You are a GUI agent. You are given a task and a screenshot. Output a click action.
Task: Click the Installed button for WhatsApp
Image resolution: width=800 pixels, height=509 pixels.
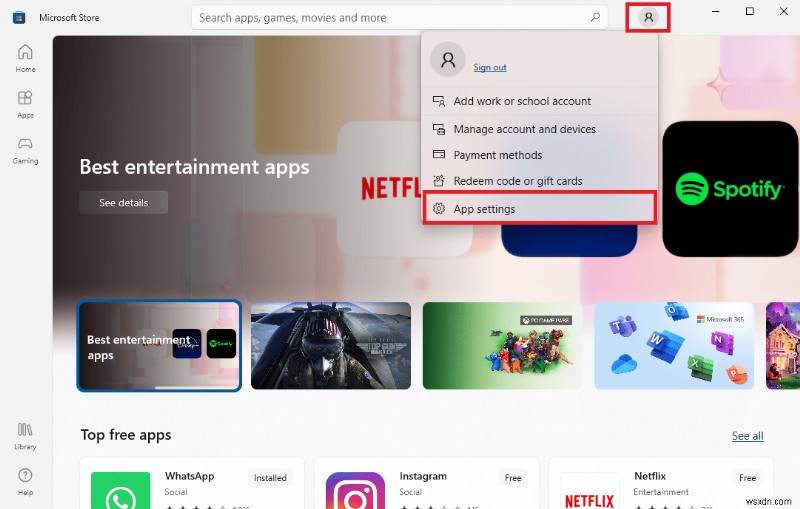(x=270, y=478)
